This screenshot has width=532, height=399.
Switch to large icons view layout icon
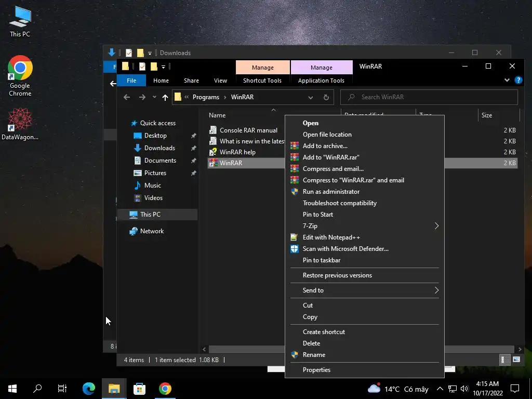(x=516, y=360)
